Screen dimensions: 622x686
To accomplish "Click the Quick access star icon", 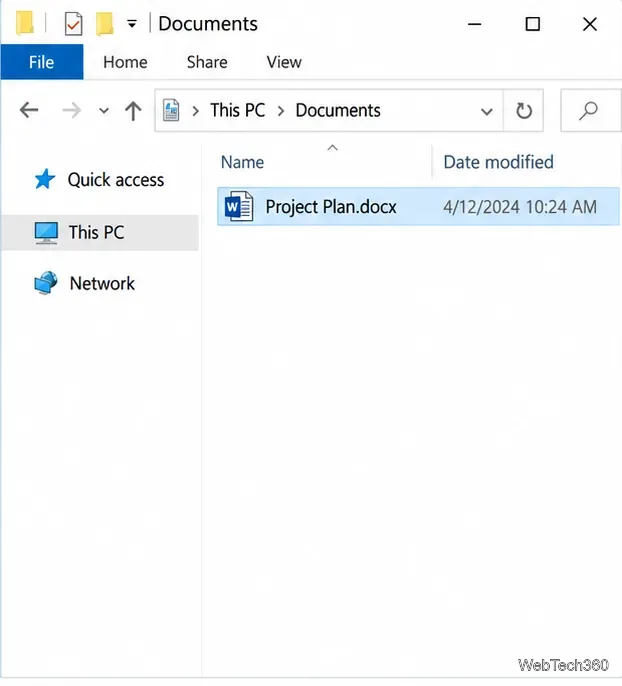I will point(45,179).
